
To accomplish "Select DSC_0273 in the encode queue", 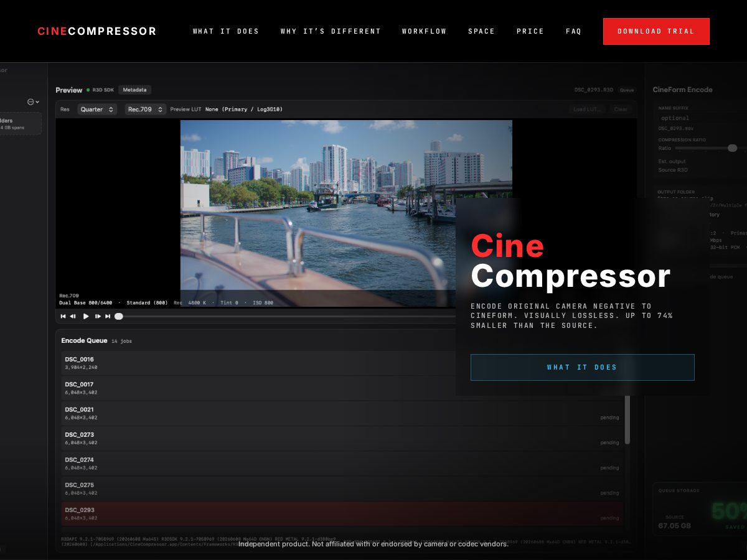I will pos(342,438).
